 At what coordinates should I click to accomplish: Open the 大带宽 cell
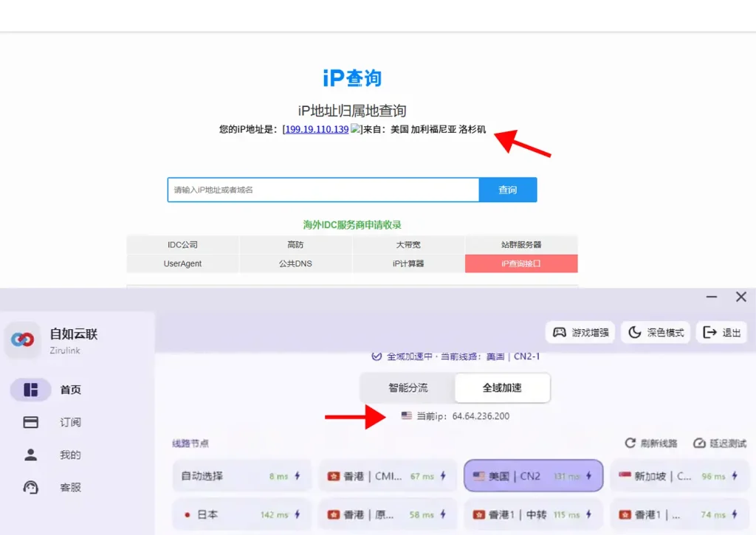[x=408, y=245]
